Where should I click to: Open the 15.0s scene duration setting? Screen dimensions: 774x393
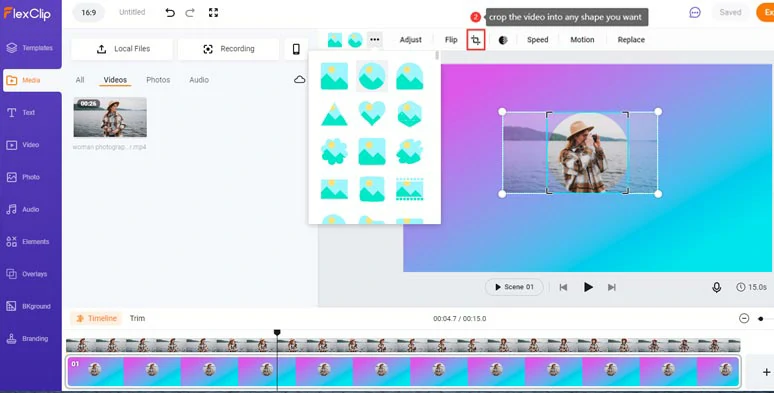(752, 287)
